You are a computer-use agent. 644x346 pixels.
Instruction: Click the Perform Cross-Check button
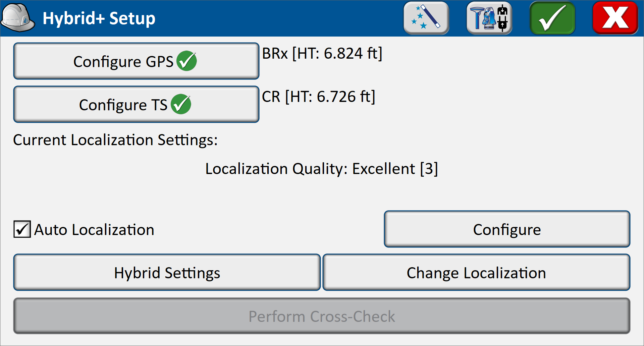coord(322,316)
